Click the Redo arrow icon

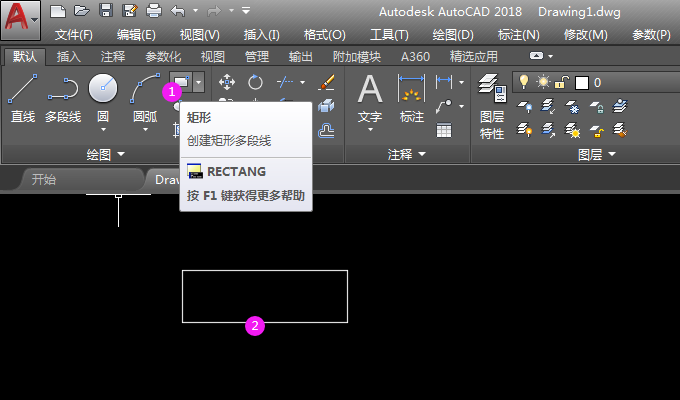214,10
